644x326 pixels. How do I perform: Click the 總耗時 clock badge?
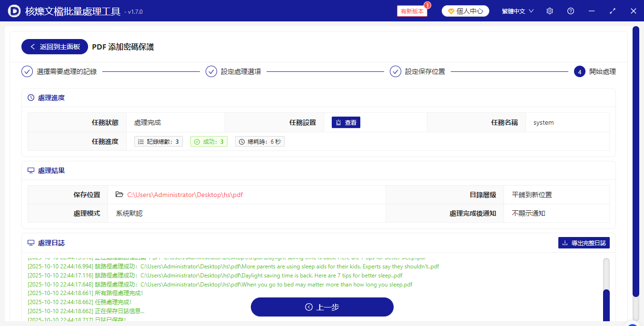coord(259,141)
